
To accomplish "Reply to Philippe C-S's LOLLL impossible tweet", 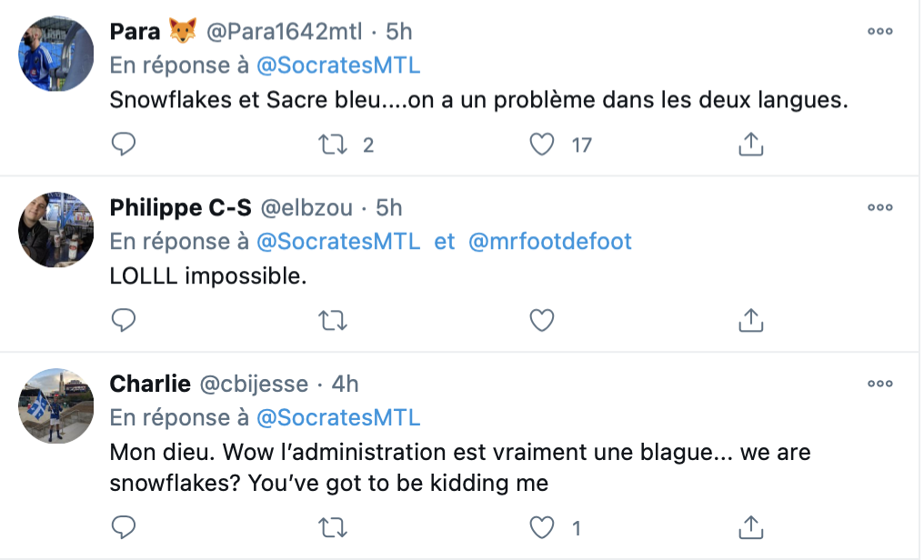I will [x=123, y=320].
